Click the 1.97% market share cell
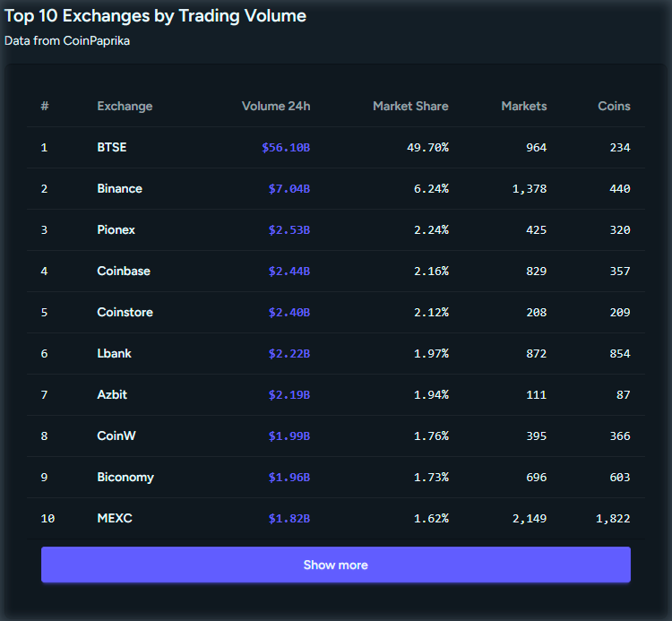Screen dimensions: 672x621 point(431,353)
